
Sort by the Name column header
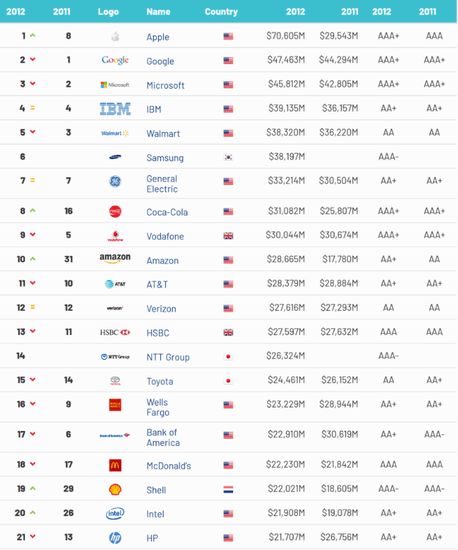coord(158,12)
